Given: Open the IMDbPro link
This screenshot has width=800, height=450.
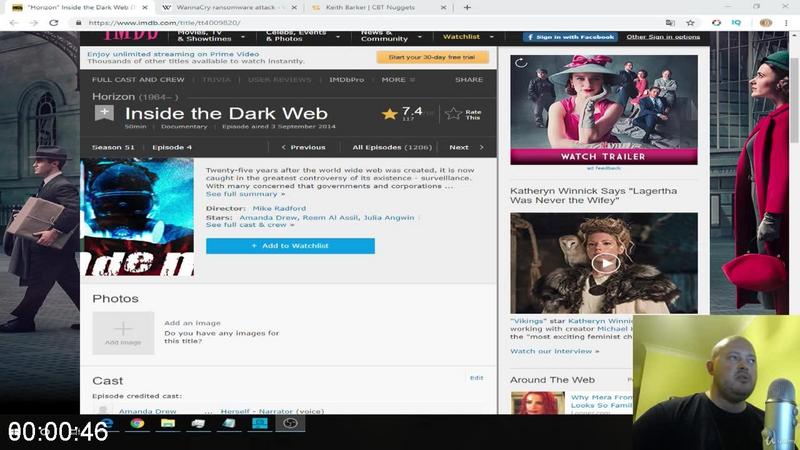Looking at the screenshot, I should 347,80.
